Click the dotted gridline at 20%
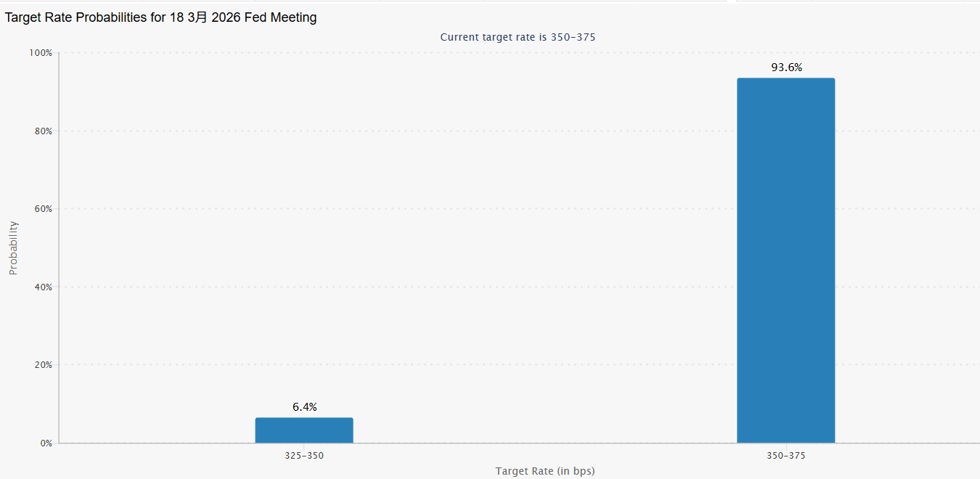Viewport: 980px width, 479px height. click(x=508, y=364)
